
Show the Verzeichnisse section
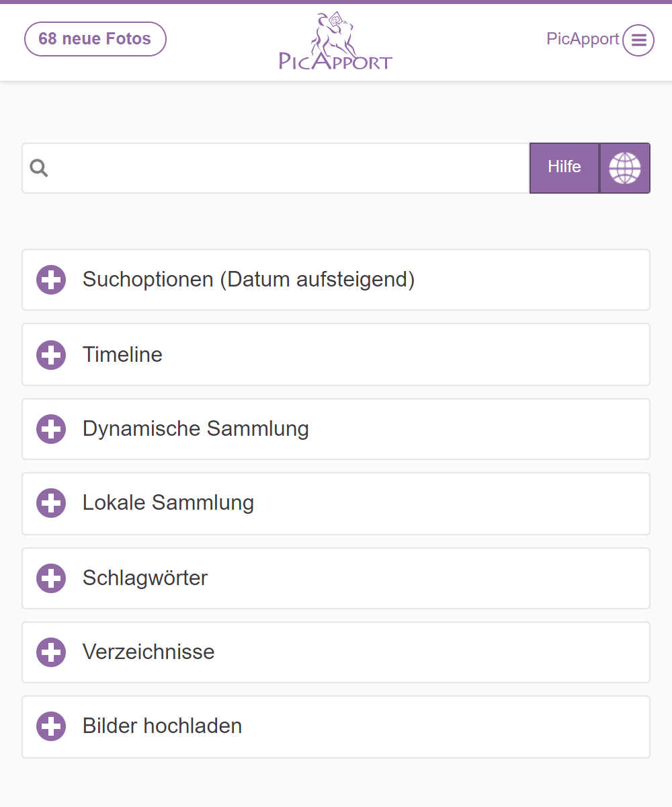click(149, 652)
